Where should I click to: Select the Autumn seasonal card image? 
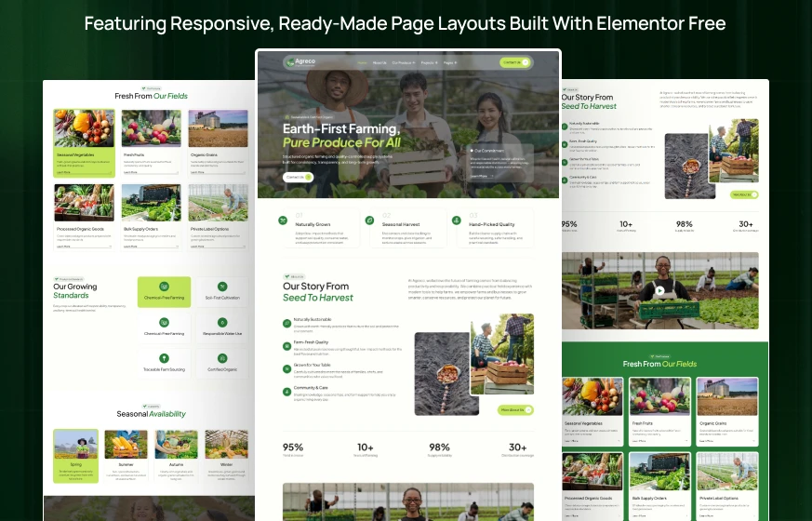[x=176, y=445]
